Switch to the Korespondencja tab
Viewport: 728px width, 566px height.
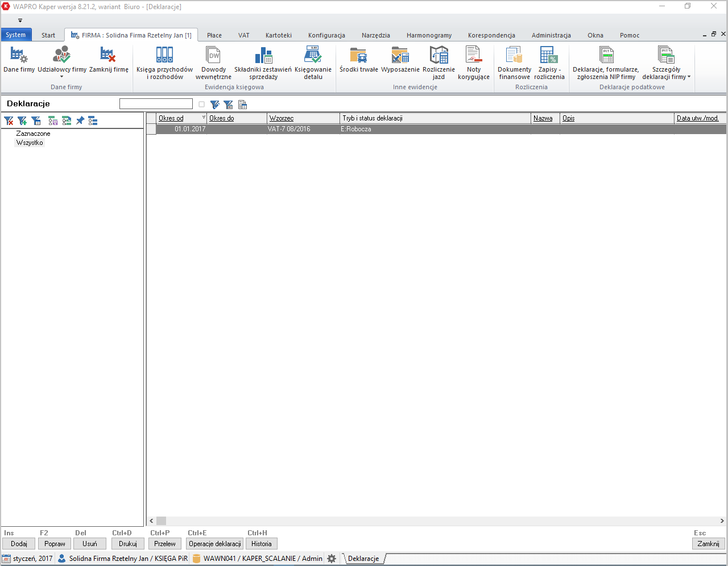[x=491, y=35]
